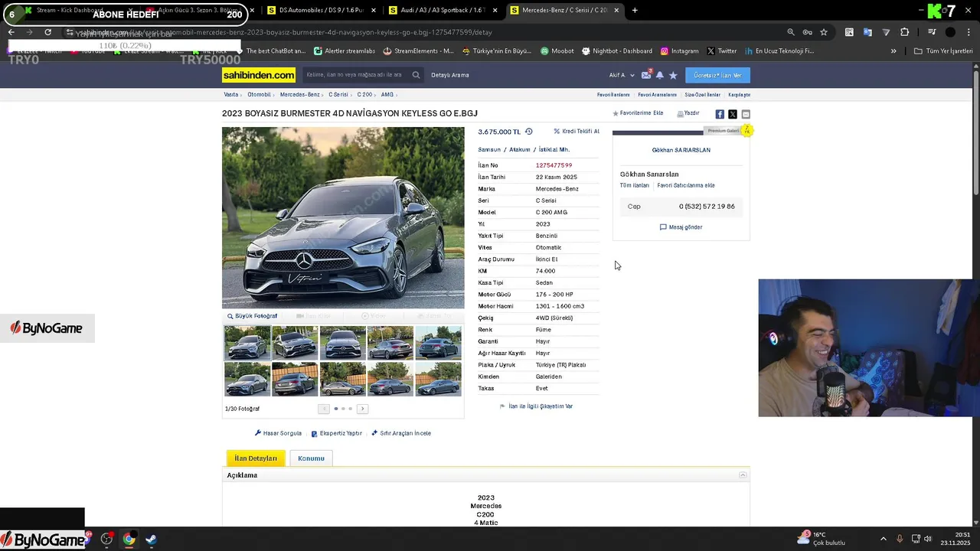Open Sıfır Araçları İncele link
980x551 pixels.
[x=401, y=433]
